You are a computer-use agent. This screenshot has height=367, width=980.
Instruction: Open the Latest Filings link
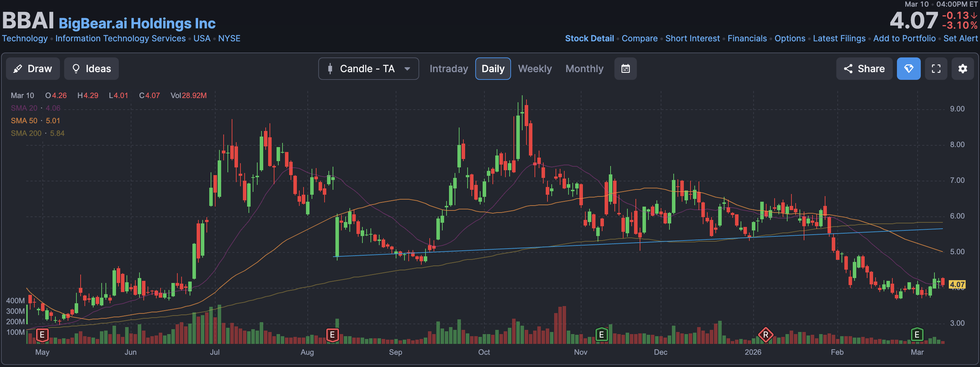[839, 39]
